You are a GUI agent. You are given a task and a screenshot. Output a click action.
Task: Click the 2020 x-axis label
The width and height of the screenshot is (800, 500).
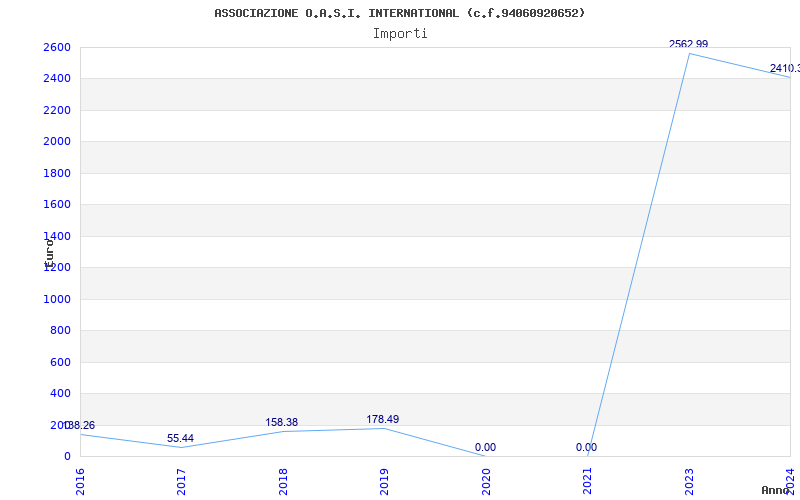486,482
